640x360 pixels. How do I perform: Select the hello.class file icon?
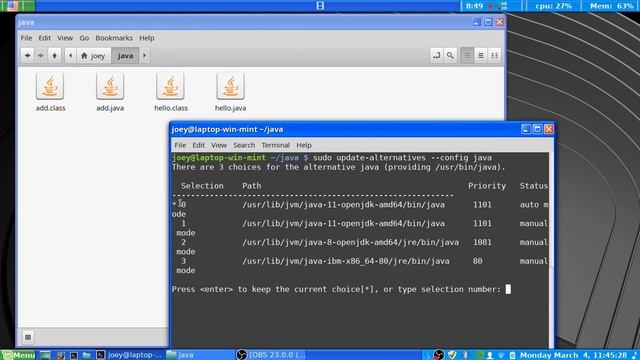click(170, 86)
